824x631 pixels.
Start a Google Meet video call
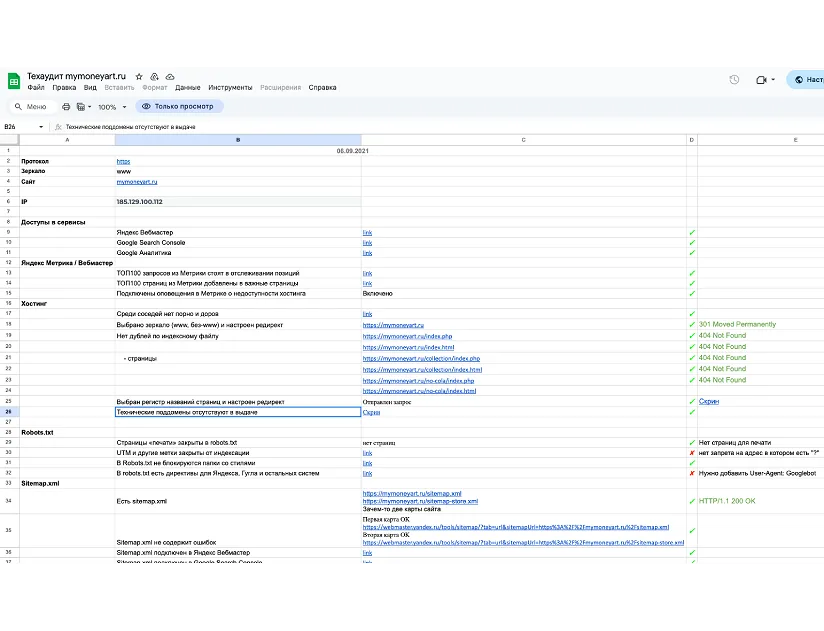click(762, 80)
